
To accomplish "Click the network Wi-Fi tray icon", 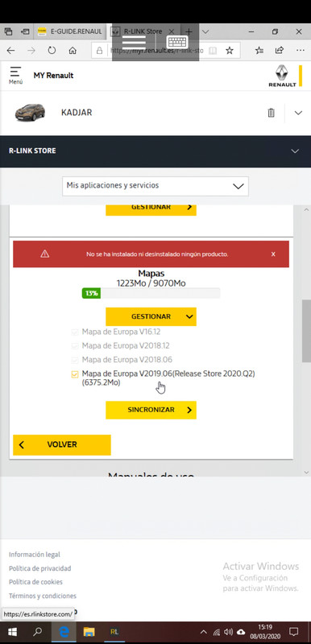I will [x=217, y=632].
